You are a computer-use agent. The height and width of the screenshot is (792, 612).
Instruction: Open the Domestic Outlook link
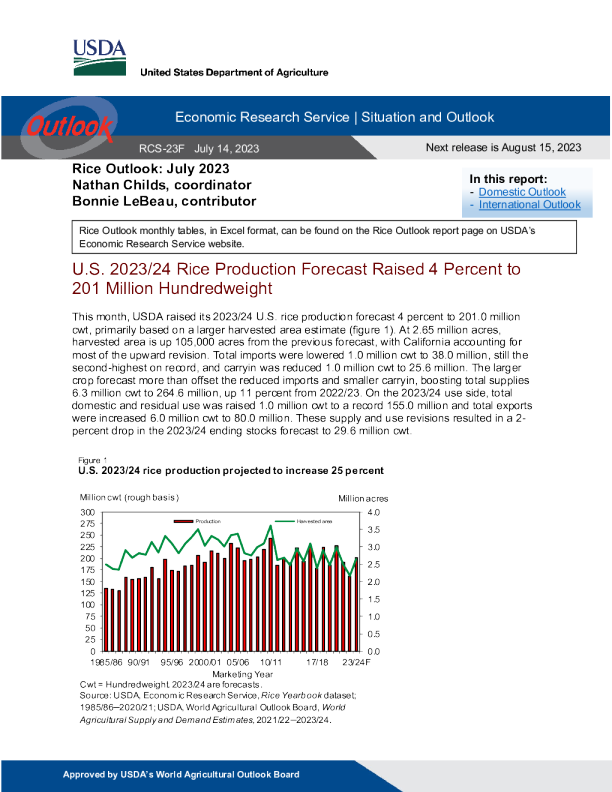(522, 192)
